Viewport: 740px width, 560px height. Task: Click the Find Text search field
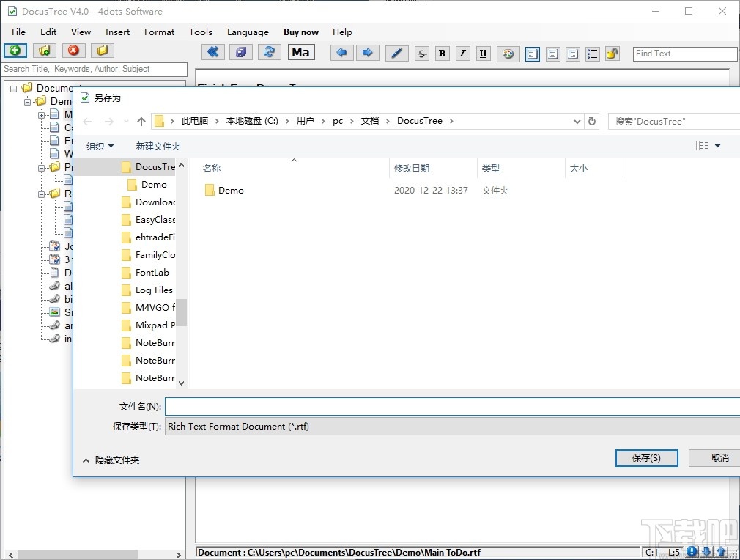685,54
